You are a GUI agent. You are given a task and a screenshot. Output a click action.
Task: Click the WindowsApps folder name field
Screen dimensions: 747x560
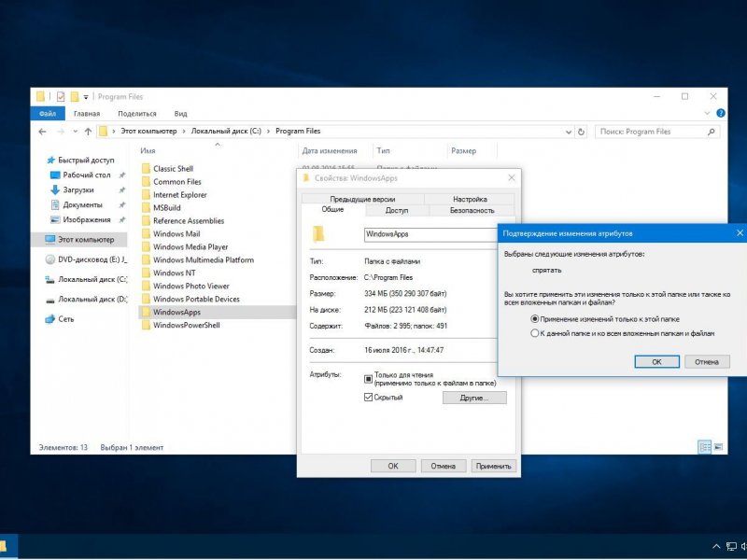tap(430, 234)
